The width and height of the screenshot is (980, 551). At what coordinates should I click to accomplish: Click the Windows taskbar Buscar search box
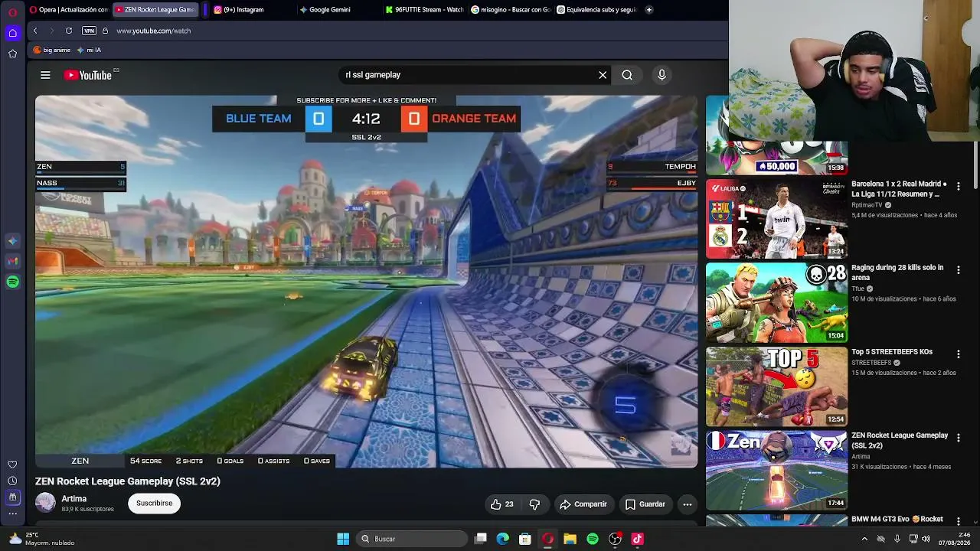pos(413,539)
